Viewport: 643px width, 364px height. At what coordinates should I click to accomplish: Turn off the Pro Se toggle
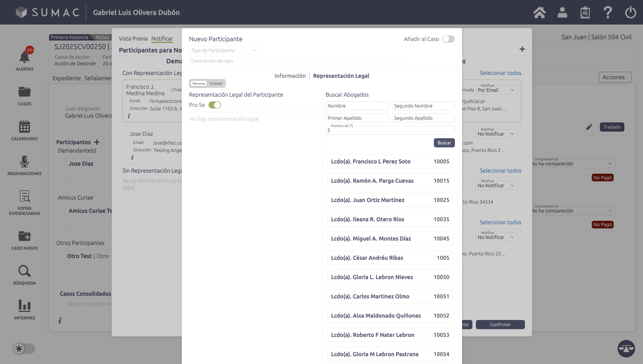click(214, 105)
